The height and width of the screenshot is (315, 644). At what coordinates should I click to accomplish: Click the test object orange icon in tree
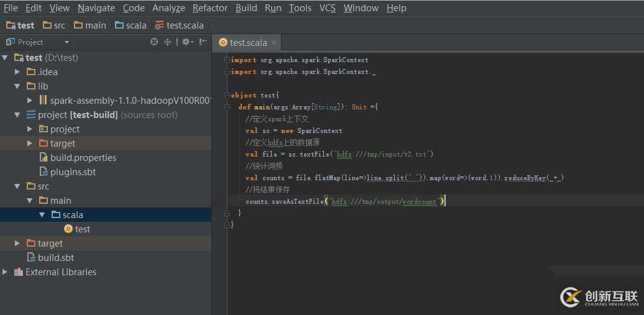tap(68, 229)
